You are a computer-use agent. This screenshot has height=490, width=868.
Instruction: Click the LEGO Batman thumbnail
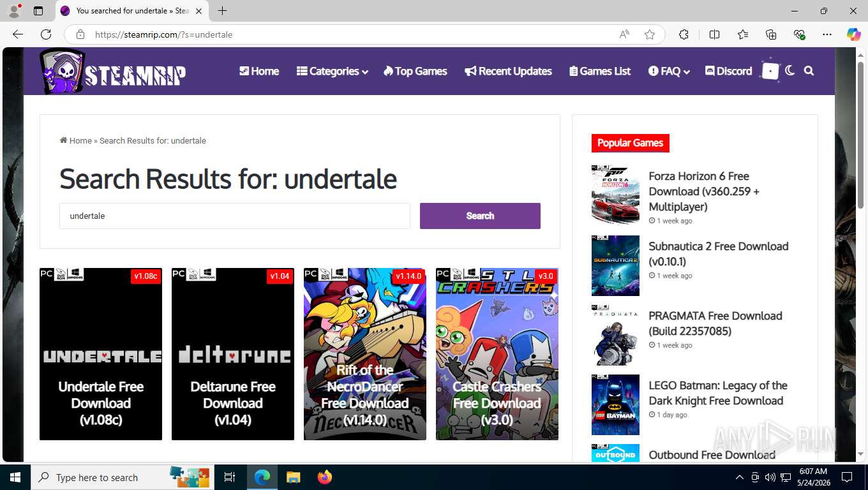click(x=615, y=405)
